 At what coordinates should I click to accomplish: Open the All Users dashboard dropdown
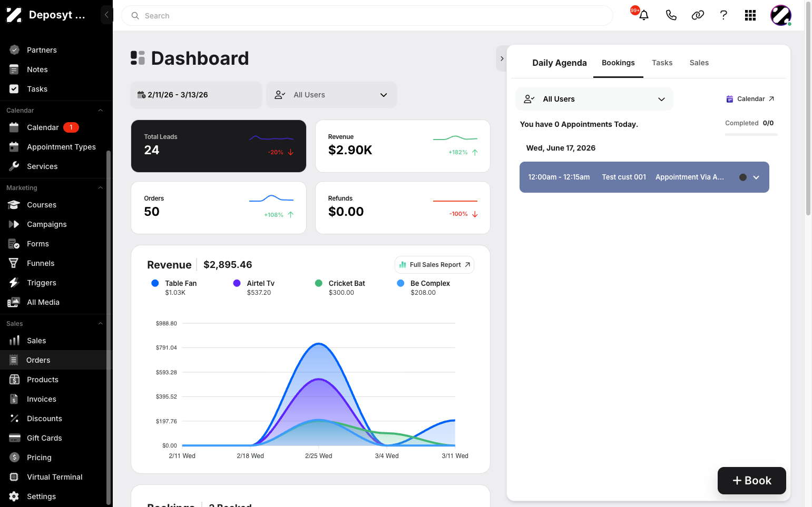tap(331, 95)
